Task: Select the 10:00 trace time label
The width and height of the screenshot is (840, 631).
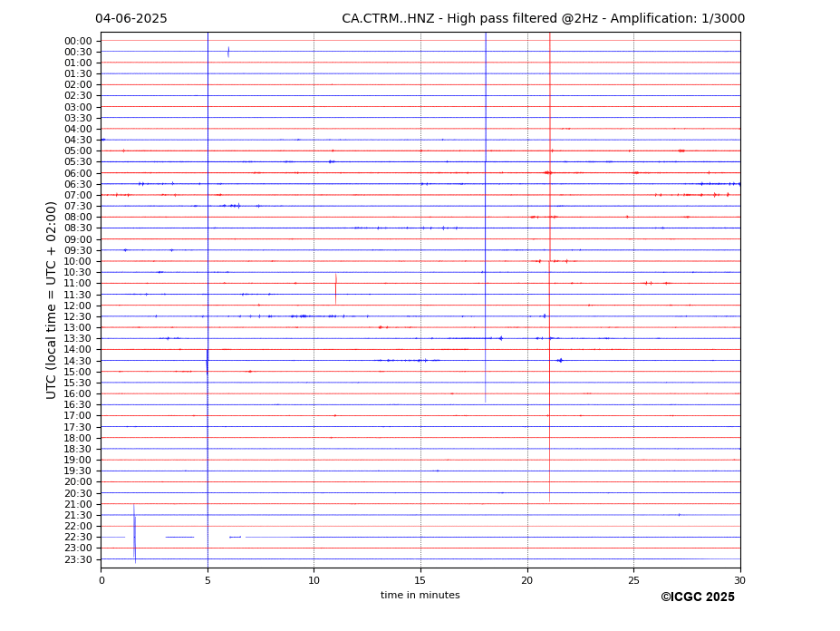Action: tap(78, 262)
